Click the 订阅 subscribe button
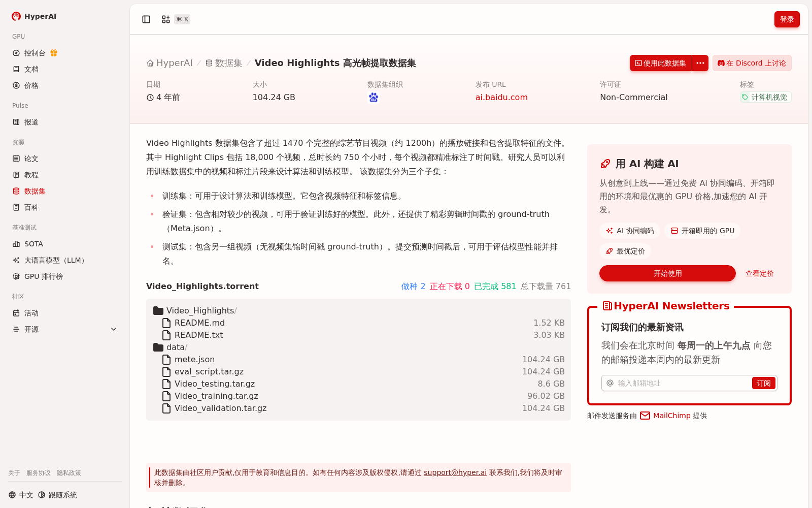The image size is (812, 508). click(763, 383)
